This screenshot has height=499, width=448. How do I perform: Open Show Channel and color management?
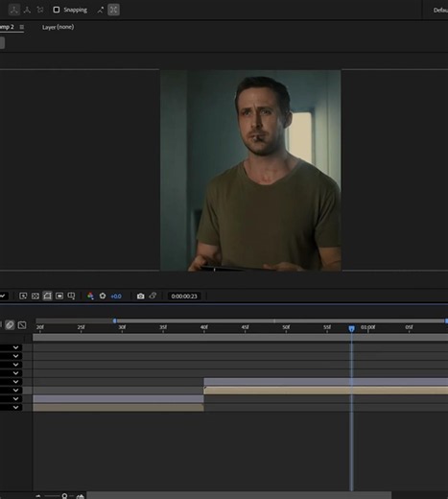(90, 297)
